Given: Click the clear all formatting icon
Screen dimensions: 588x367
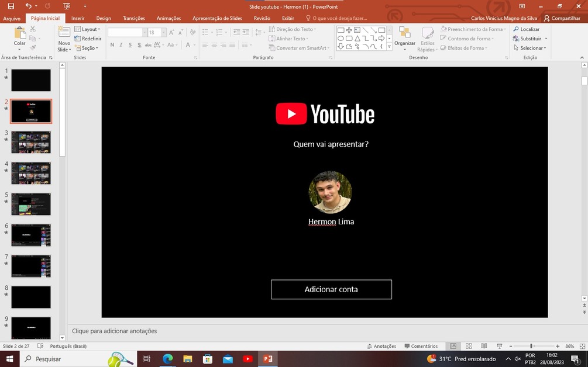Looking at the screenshot, I should (x=192, y=33).
